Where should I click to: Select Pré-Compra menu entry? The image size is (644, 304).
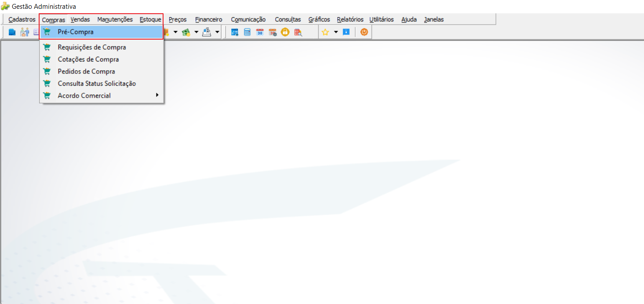coord(102,32)
